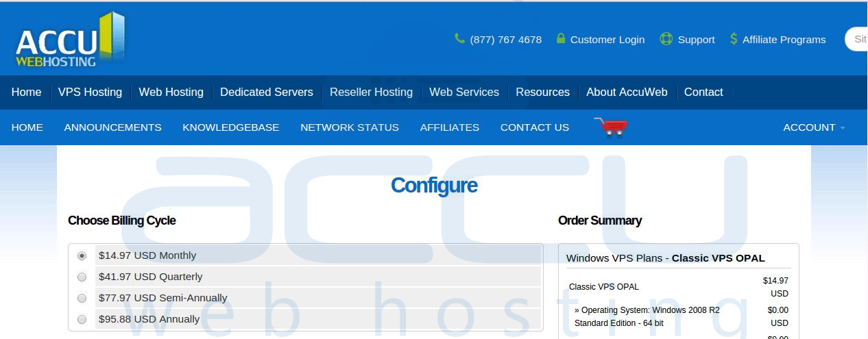Click the Choose Billing Cycle heading

pyautogui.click(x=122, y=221)
